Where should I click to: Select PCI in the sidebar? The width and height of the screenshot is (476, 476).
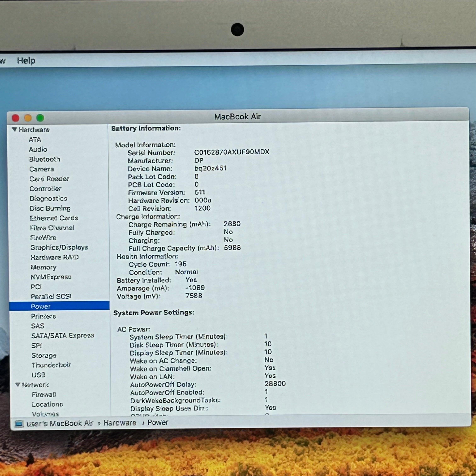pos(36,287)
